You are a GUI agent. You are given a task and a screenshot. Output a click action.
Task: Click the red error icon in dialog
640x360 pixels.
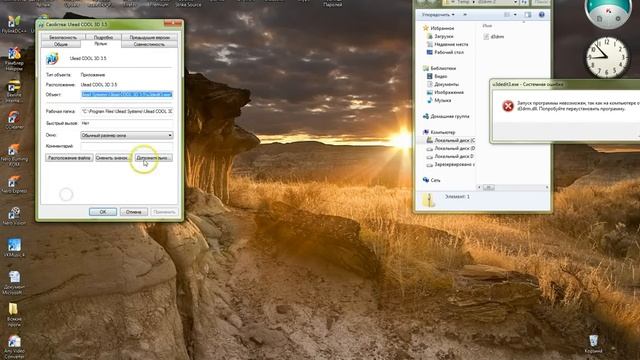click(508, 106)
